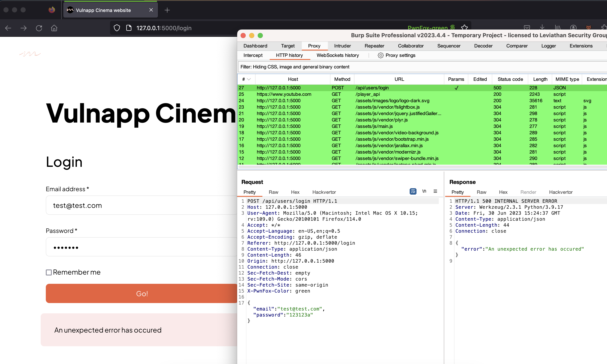Select the Response Raw tab
The height and width of the screenshot is (364, 607).
(x=481, y=192)
